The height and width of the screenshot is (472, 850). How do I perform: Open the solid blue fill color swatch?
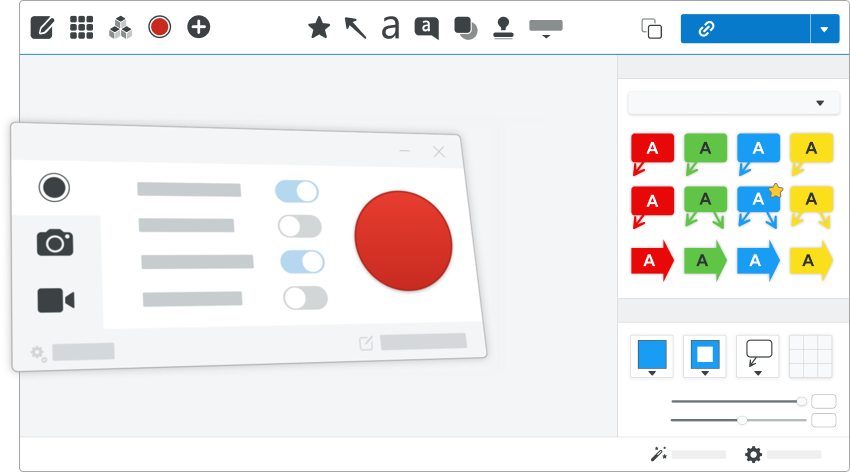pyautogui.click(x=652, y=356)
